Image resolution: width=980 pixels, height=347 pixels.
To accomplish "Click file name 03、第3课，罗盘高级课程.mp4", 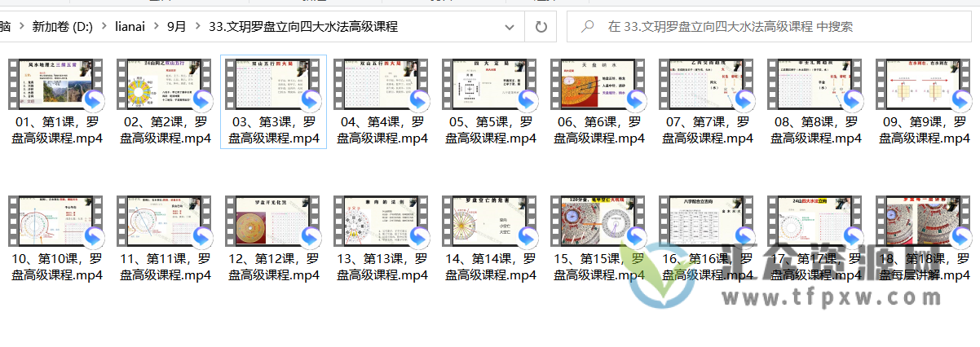I will pyautogui.click(x=274, y=130).
